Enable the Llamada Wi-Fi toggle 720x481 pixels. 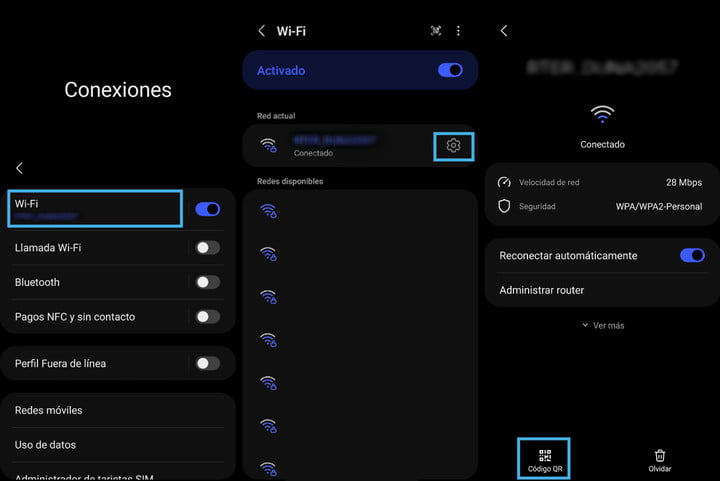pyautogui.click(x=207, y=247)
